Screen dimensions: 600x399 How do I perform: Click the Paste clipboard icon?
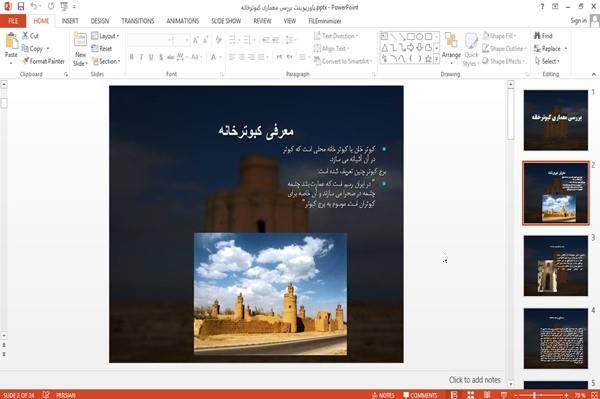coord(11,41)
